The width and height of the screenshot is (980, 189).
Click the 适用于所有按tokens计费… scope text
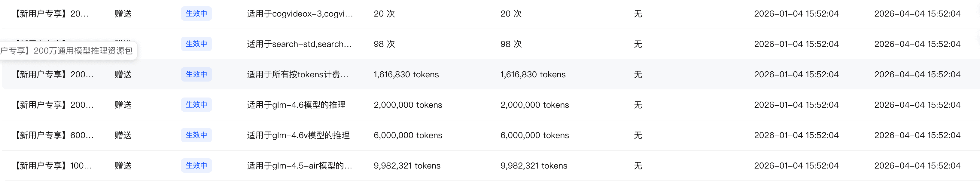pos(297,75)
